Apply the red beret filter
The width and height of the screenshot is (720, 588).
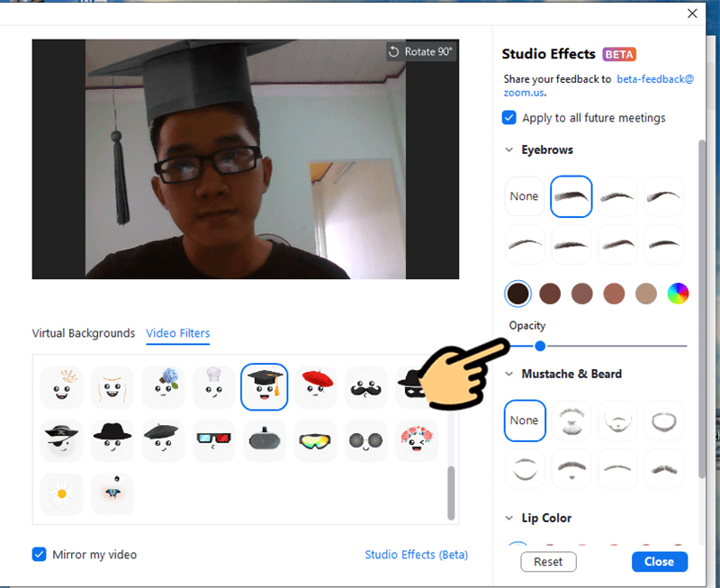tap(316, 387)
